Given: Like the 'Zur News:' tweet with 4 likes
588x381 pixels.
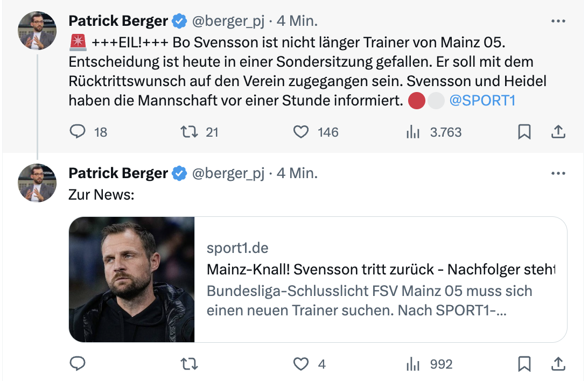Looking at the screenshot, I should click(301, 364).
